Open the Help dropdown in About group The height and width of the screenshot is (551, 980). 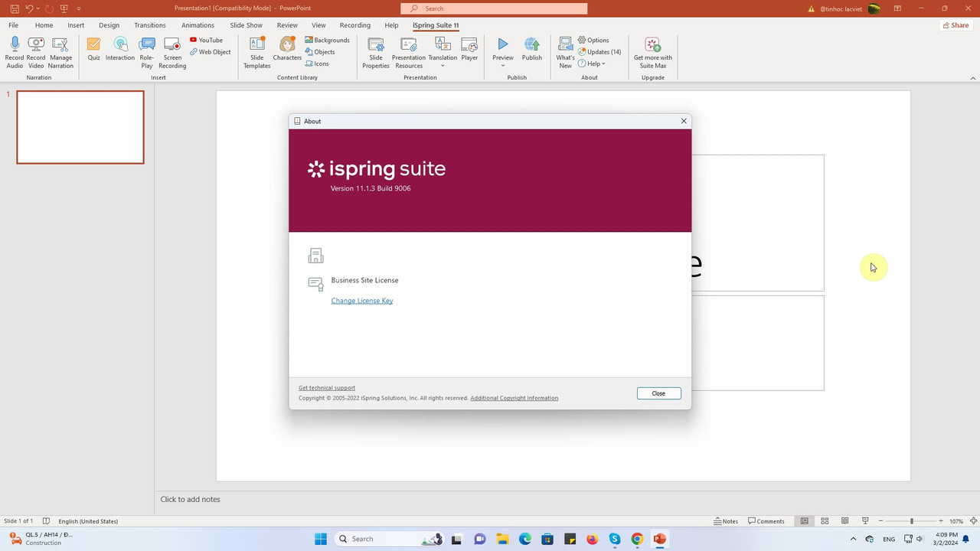click(592, 64)
